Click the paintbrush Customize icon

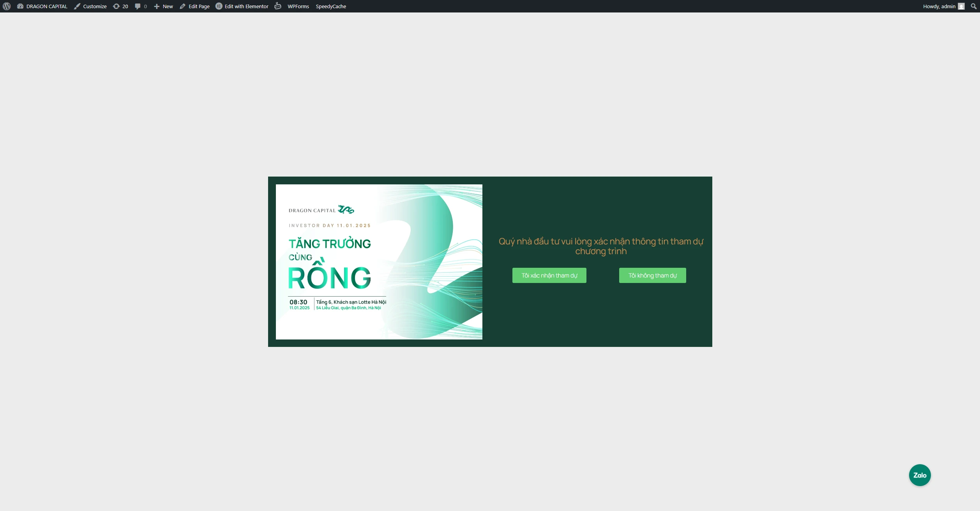[x=77, y=6]
